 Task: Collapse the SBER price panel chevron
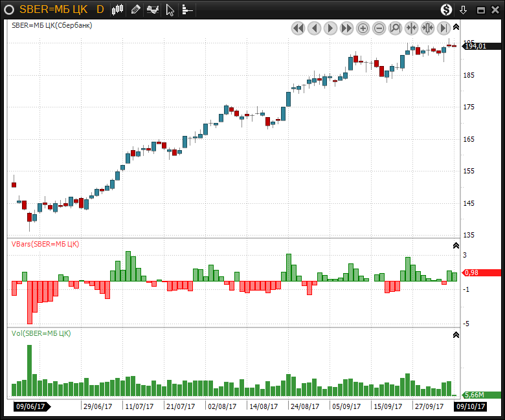tap(456, 27)
